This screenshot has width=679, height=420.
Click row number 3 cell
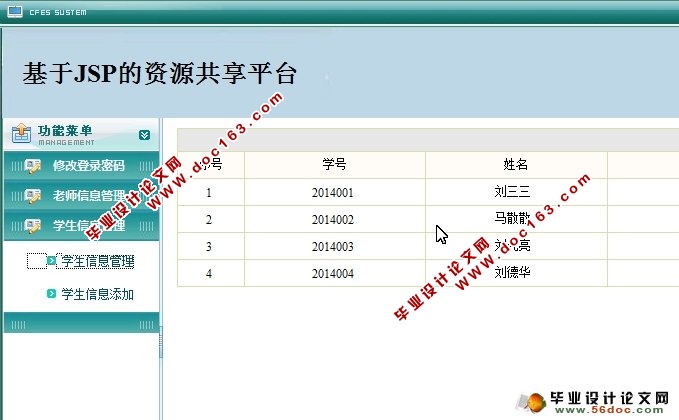click(209, 246)
